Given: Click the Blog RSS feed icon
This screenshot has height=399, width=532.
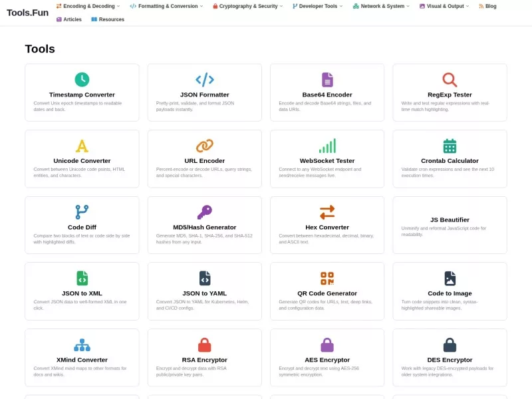Looking at the screenshot, I should coord(481,6).
